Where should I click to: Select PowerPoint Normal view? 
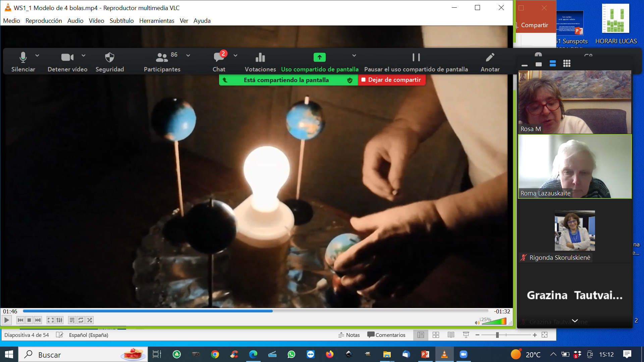pos(421,335)
